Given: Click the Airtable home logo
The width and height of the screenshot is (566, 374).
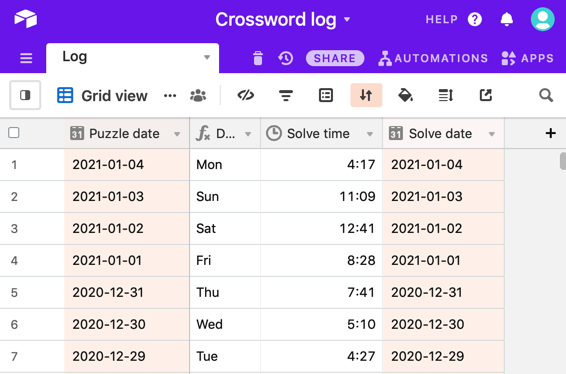Looking at the screenshot, I should pos(25,18).
